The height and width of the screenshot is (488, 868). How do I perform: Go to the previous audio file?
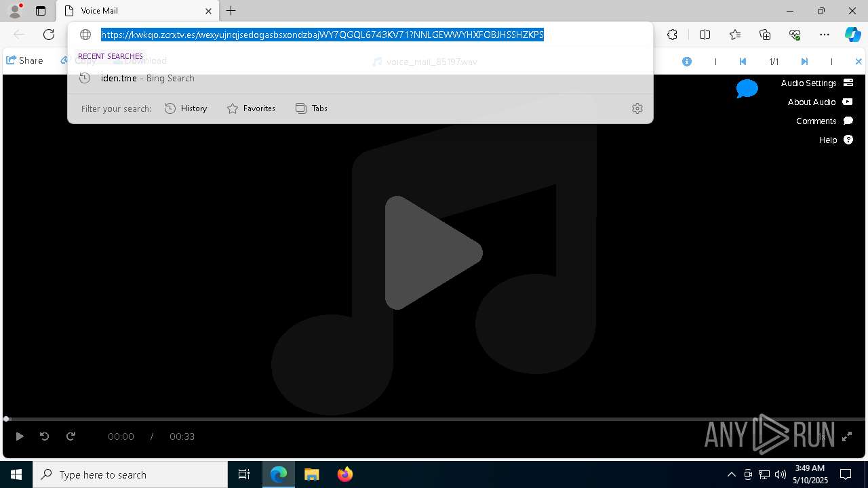click(743, 61)
